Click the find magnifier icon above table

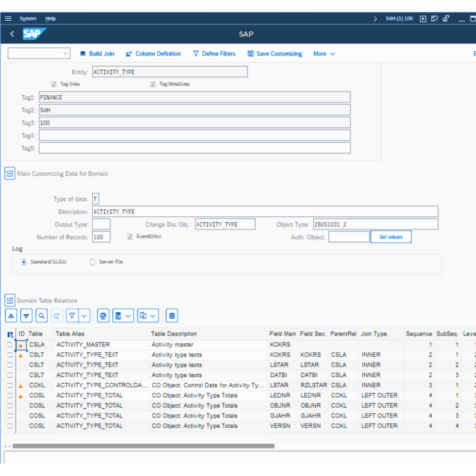tap(42, 315)
